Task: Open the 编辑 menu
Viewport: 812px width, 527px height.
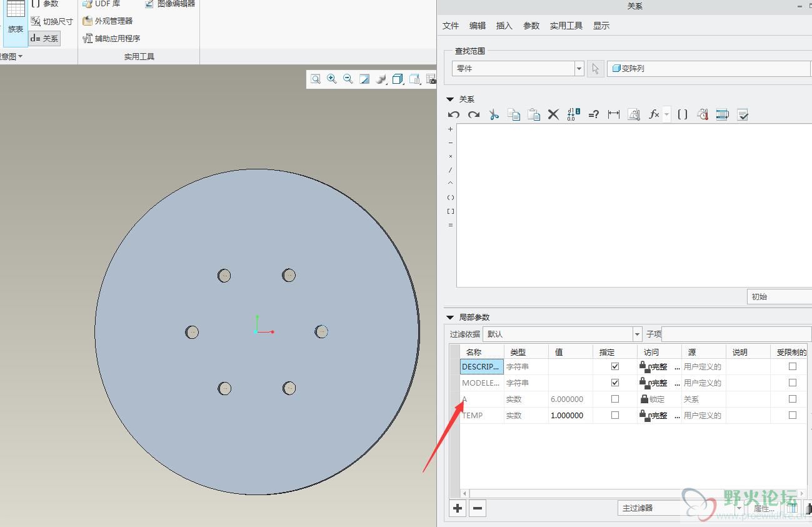Action: tap(478, 26)
